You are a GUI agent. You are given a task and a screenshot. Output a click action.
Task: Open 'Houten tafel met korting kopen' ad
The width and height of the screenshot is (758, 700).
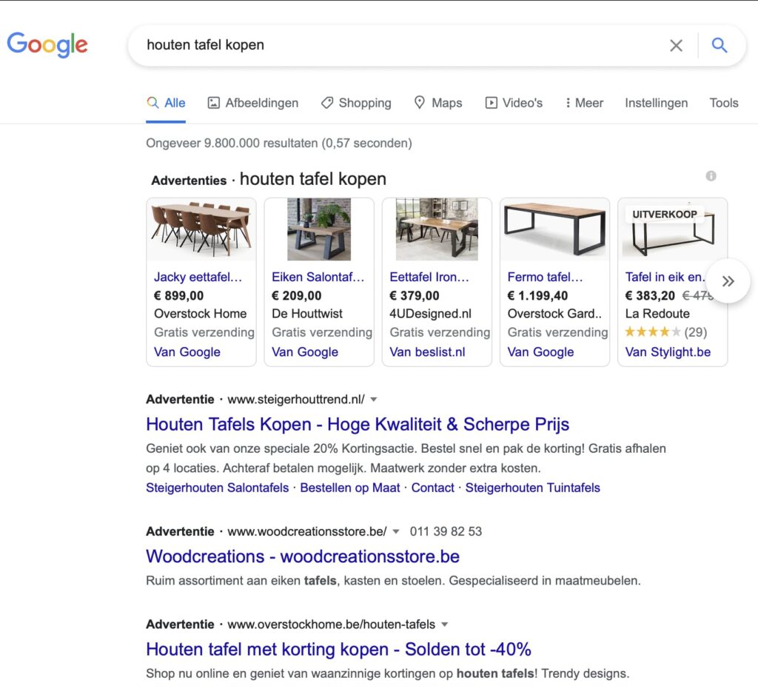point(338,649)
